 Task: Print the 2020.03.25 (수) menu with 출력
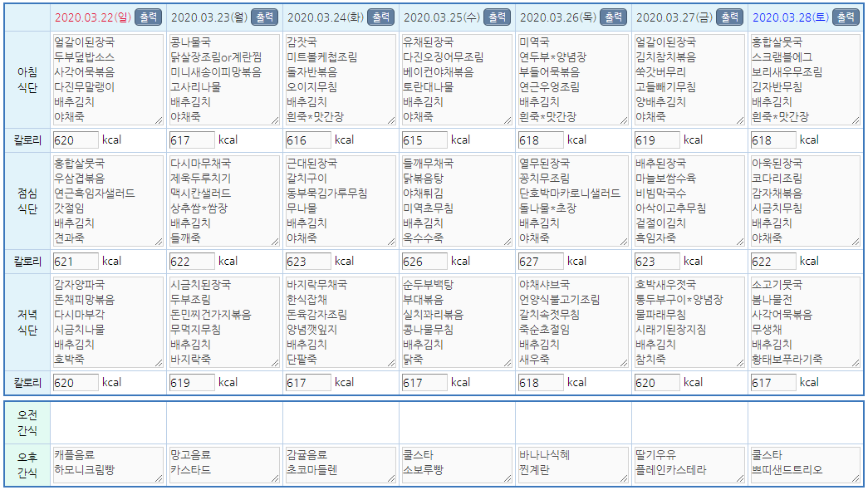pos(496,17)
